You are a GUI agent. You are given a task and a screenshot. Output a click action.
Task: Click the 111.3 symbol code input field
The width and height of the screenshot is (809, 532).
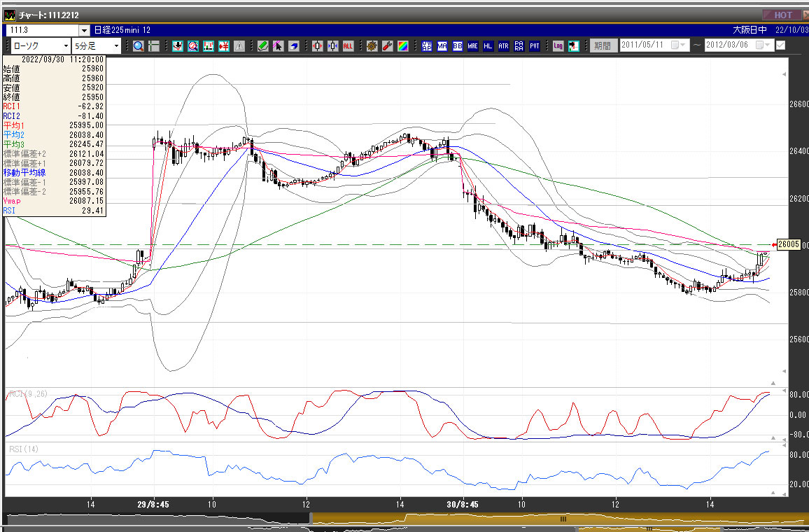click(43, 30)
